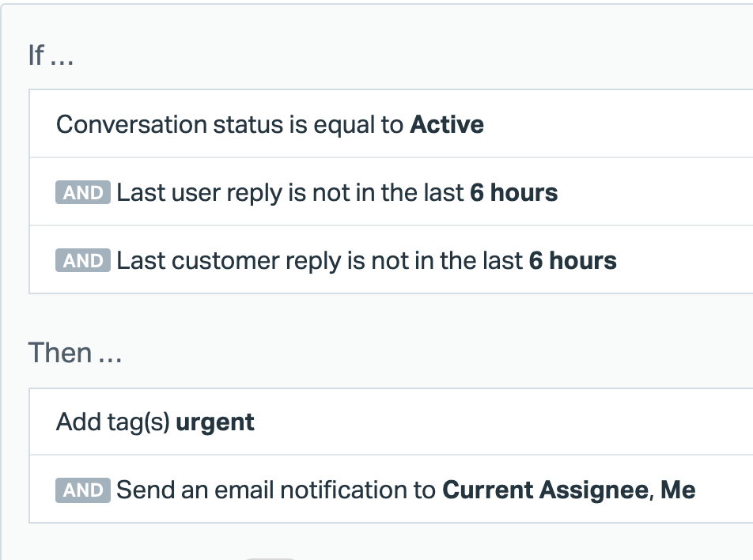This screenshot has height=560, width=753.
Task: Select the Current Assignee recipient
Action: [545, 490]
